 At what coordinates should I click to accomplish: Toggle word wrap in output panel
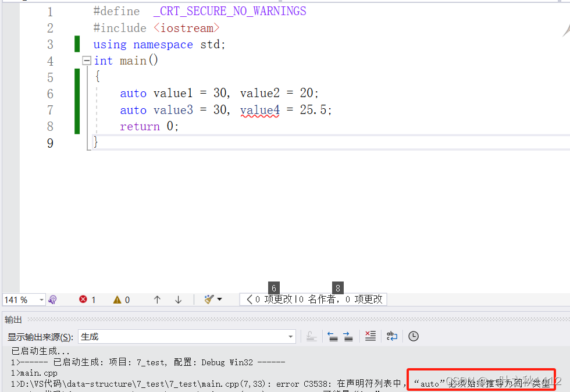point(392,336)
